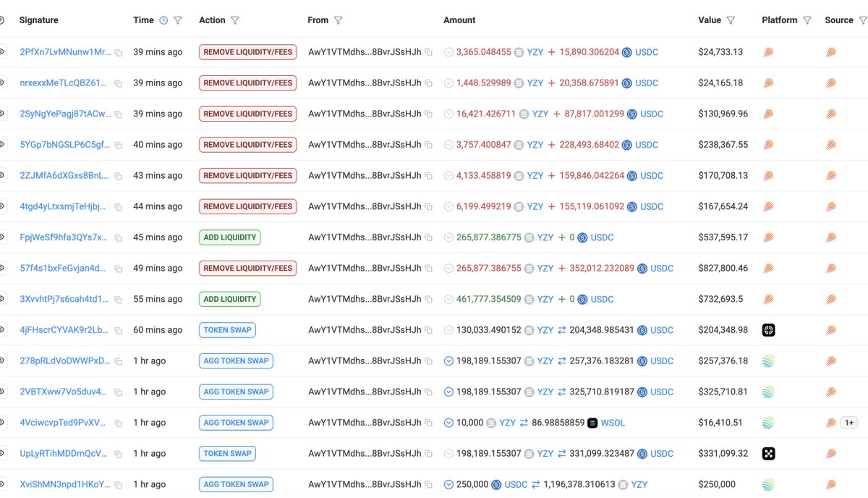Click the green platform icon in the 278pRLdVoDWWPxD row

coord(768,361)
